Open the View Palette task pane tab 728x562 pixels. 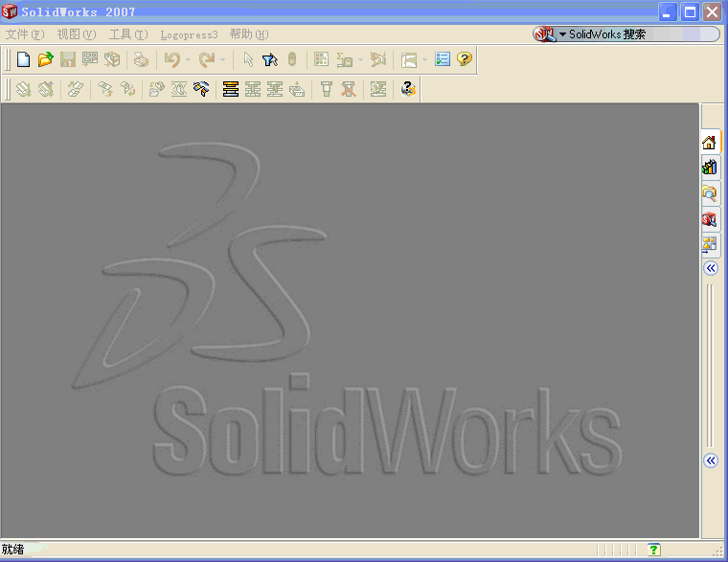coord(710,244)
